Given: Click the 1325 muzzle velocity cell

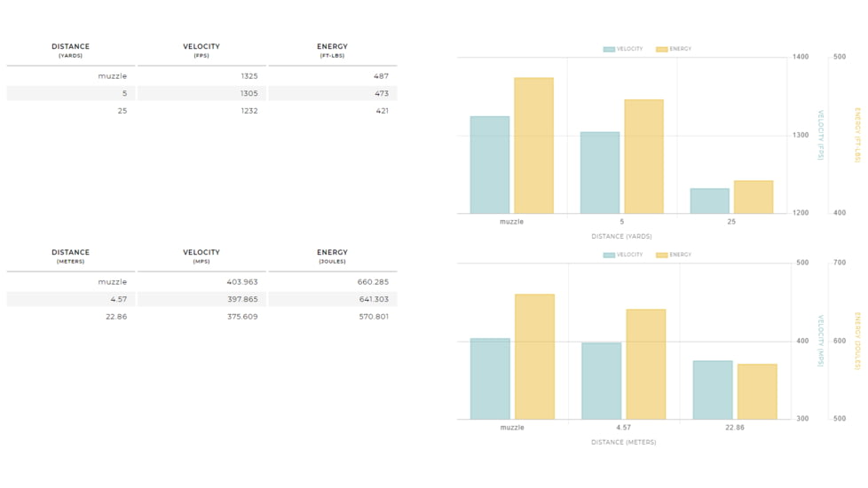Looking at the screenshot, I should (249, 76).
